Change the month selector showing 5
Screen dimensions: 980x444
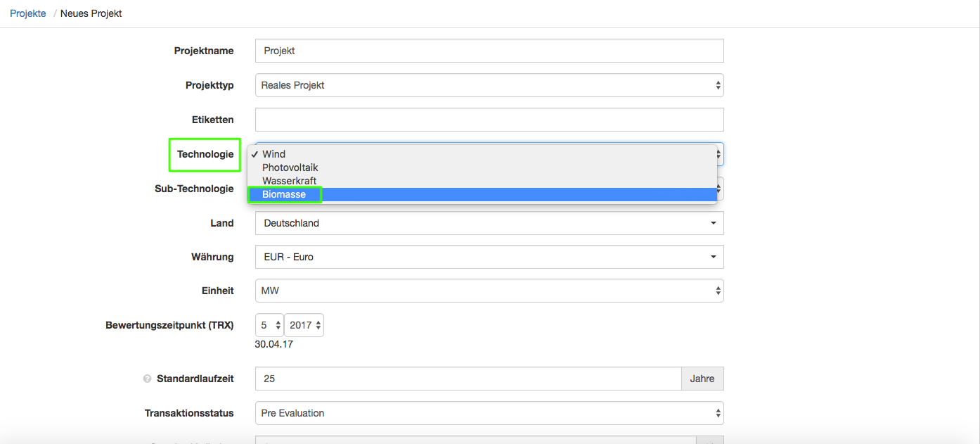[x=270, y=325]
